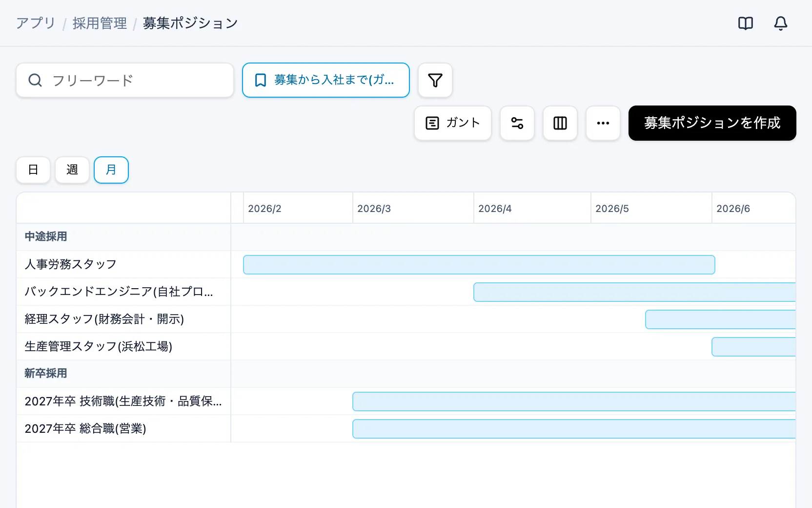Click 経理スタッフ gantt bar
The width and height of the screenshot is (812, 508).
coord(720,319)
